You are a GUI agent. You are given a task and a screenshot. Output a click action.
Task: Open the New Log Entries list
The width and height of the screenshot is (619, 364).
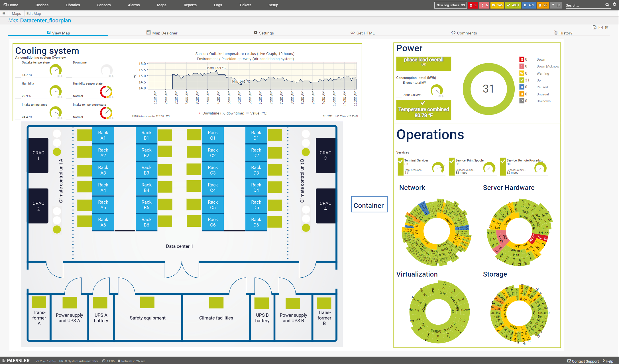click(450, 5)
